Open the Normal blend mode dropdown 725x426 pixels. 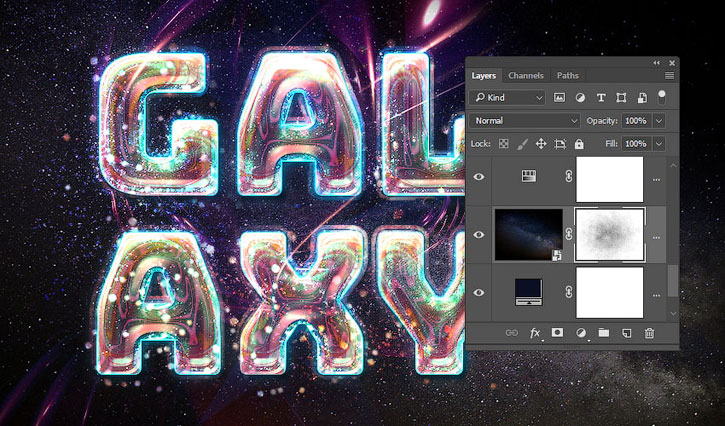(524, 121)
